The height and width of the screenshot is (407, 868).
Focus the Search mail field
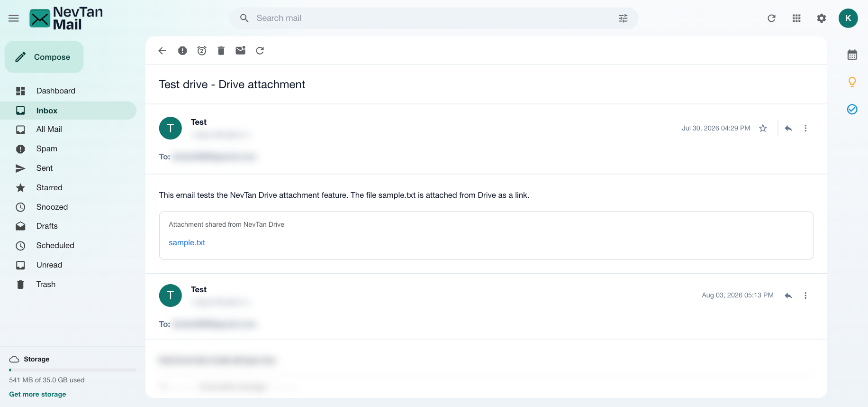pos(434,18)
